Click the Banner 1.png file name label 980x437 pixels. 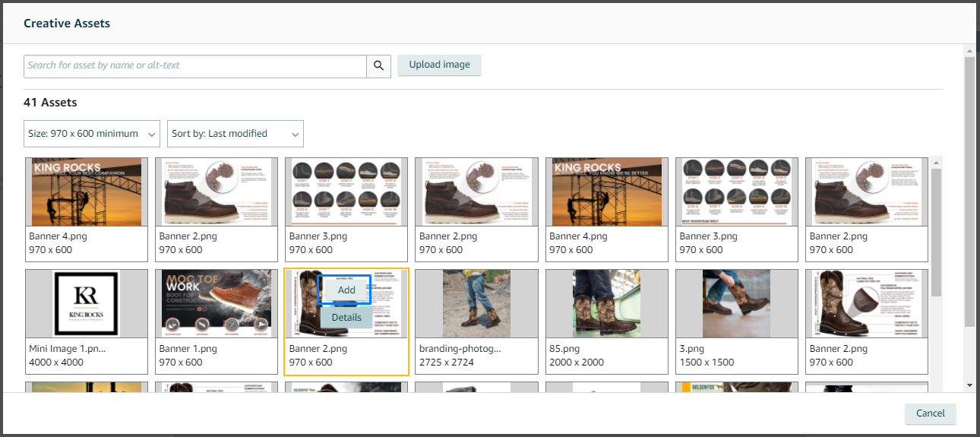[188, 349]
